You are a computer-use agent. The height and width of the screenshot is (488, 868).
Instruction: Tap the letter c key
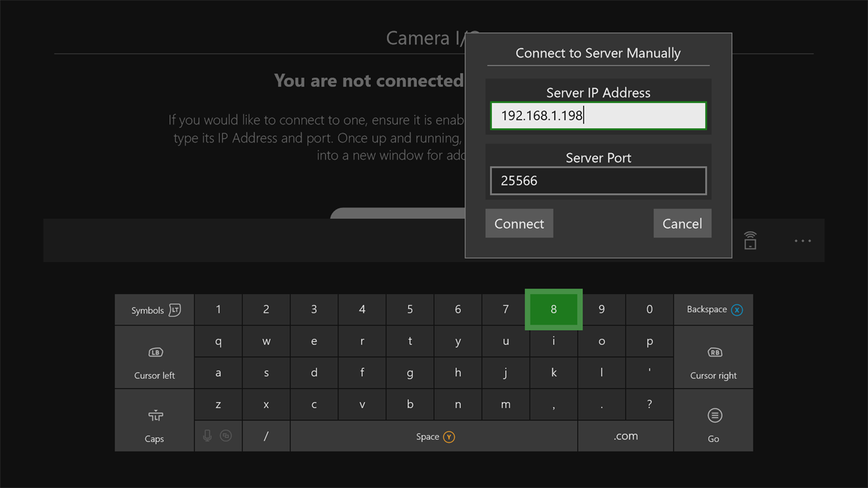314,405
